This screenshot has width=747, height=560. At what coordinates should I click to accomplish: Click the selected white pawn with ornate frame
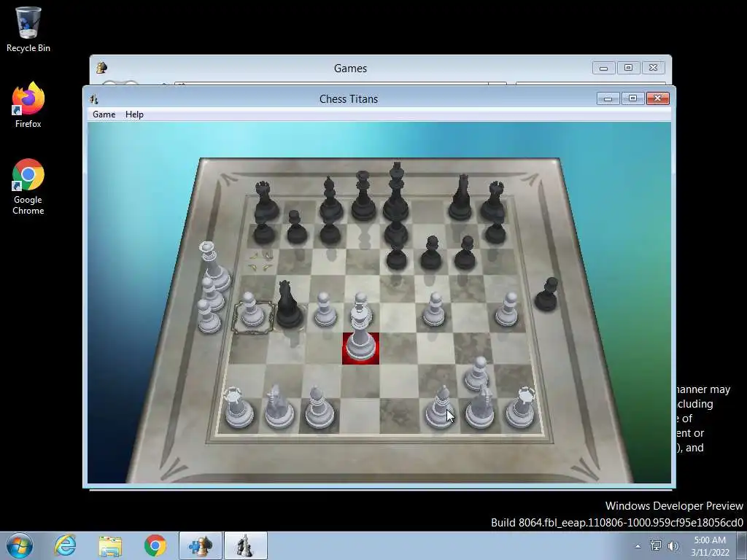(251, 311)
